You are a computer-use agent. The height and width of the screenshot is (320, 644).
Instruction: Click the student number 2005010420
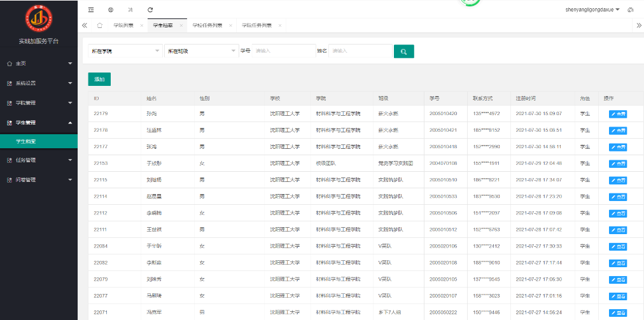click(443, 114)
